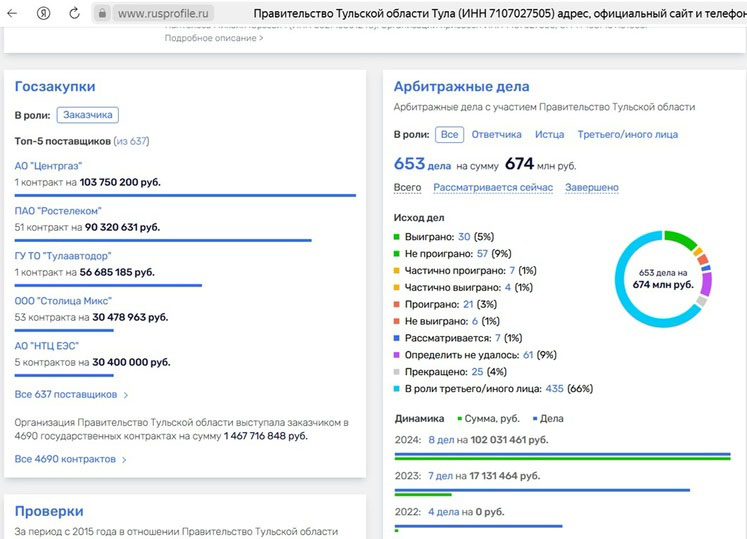Switch to Ответчика role tab

coord(496,134)
